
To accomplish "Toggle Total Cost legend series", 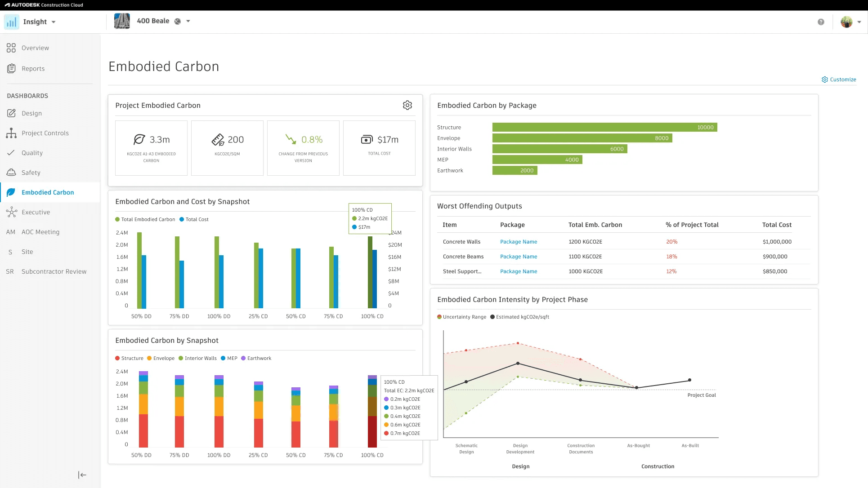I will point(194,219).
